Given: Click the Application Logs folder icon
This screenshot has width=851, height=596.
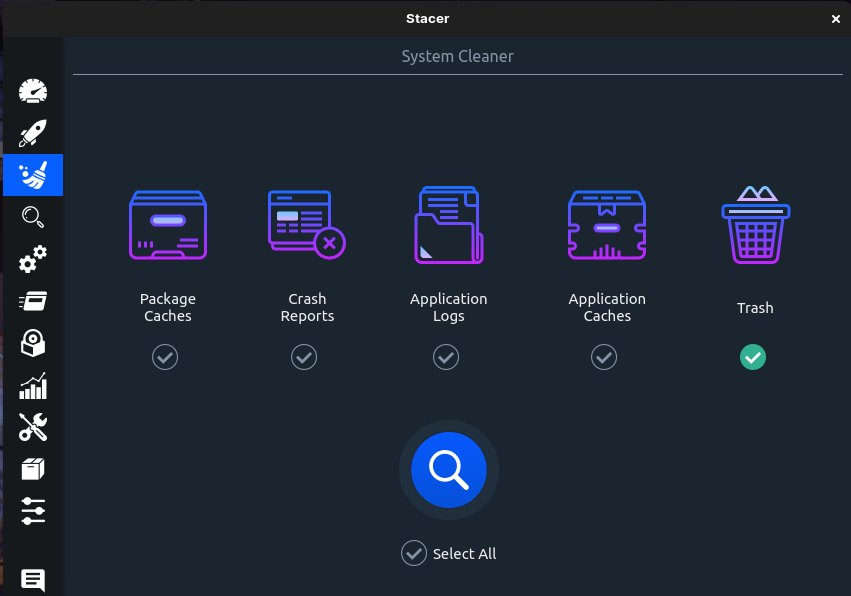Looking at the screenshot, I should click(449, 225).
